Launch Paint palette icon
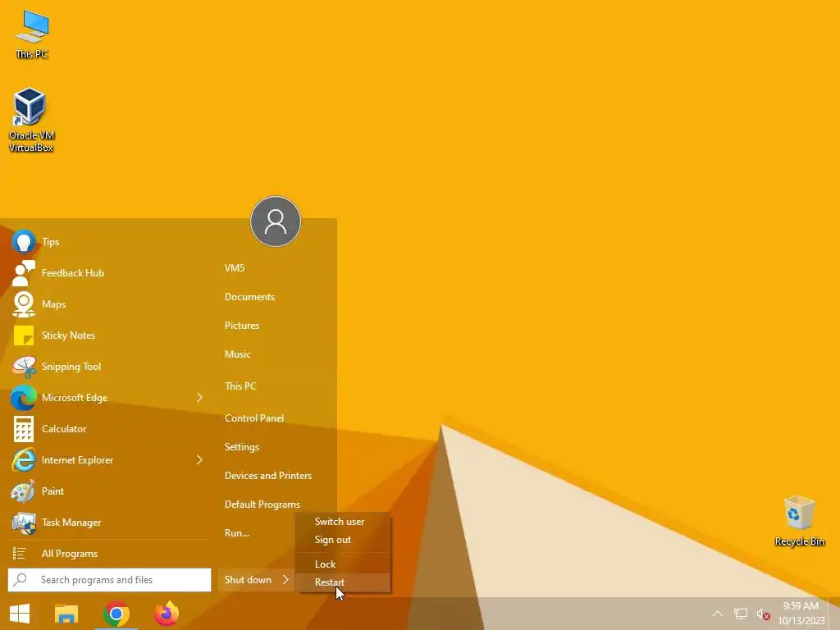The width and height of the screenshot is (840, 630). [24, 491]
